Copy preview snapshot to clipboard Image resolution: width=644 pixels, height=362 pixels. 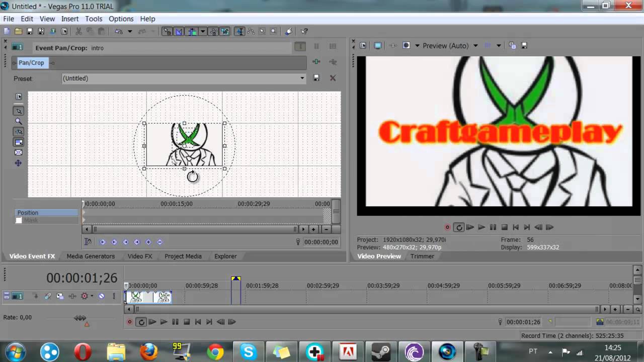point(512,46)
